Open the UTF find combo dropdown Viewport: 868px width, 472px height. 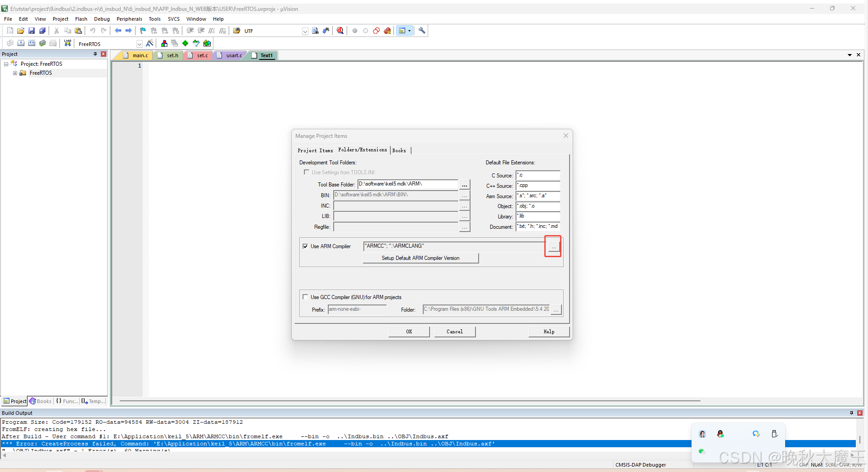tap(305, 31)
